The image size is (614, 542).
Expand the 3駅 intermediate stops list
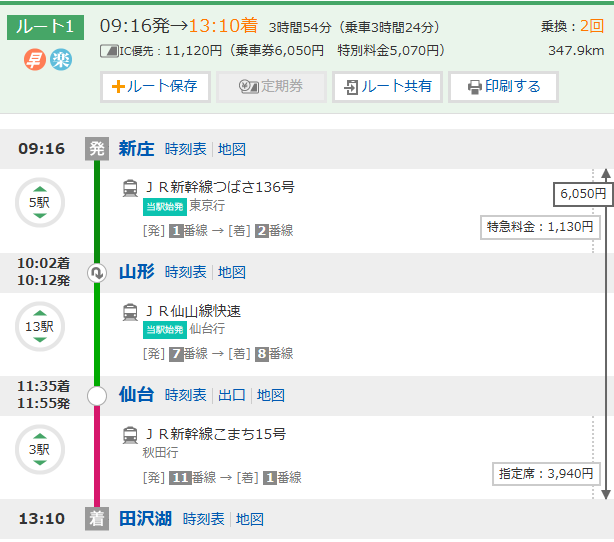click(x=39, y=450)
